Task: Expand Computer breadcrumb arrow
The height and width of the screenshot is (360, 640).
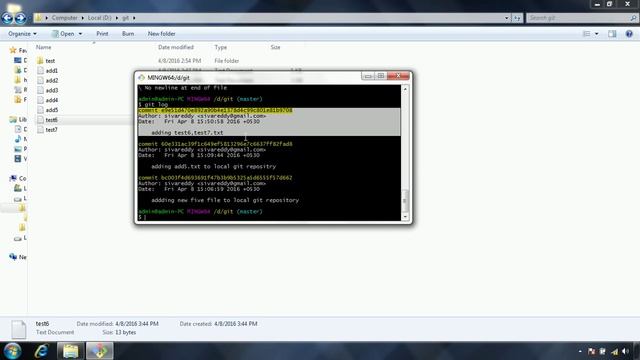Action: click(82, 18)
